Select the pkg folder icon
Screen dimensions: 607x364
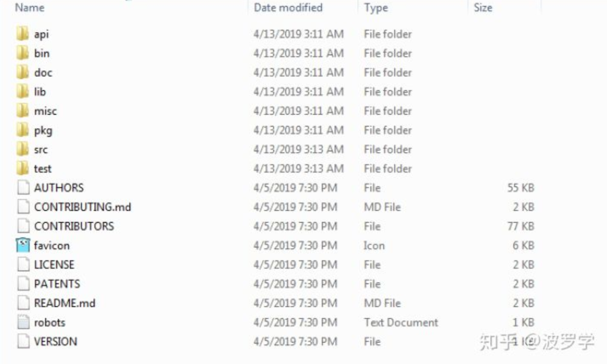click(x=23, y=130)
